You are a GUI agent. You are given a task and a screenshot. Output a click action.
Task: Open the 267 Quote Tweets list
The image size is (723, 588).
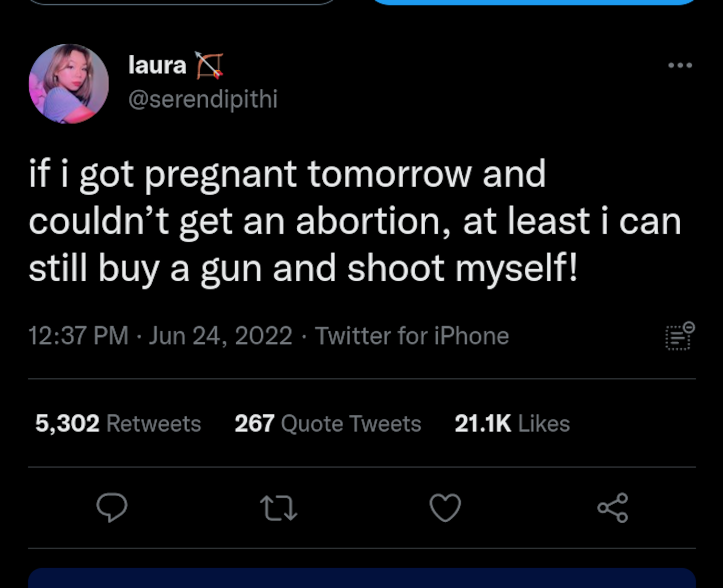[327, 424]
